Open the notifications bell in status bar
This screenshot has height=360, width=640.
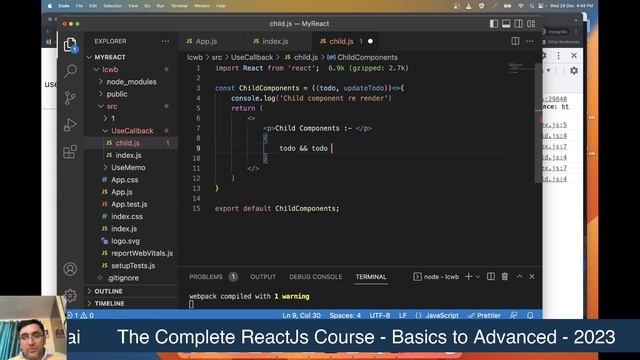[530, 315]
